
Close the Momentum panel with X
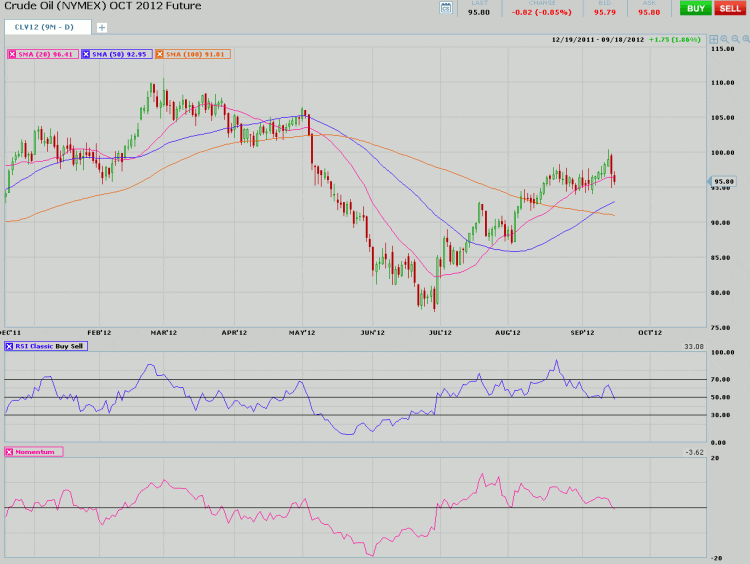click(11, 452)
